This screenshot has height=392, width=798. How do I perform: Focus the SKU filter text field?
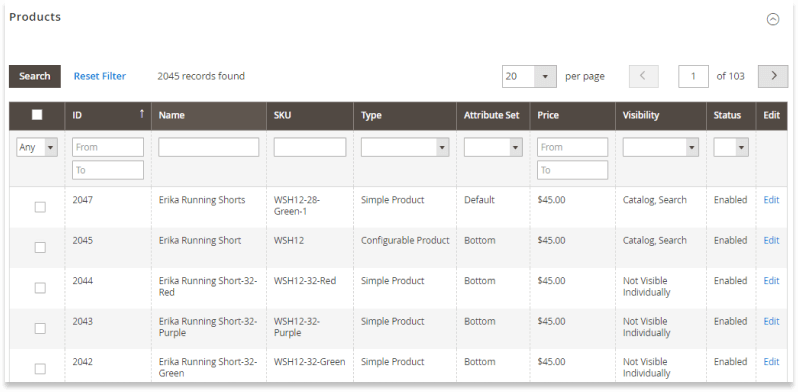[x=310, y=147]
